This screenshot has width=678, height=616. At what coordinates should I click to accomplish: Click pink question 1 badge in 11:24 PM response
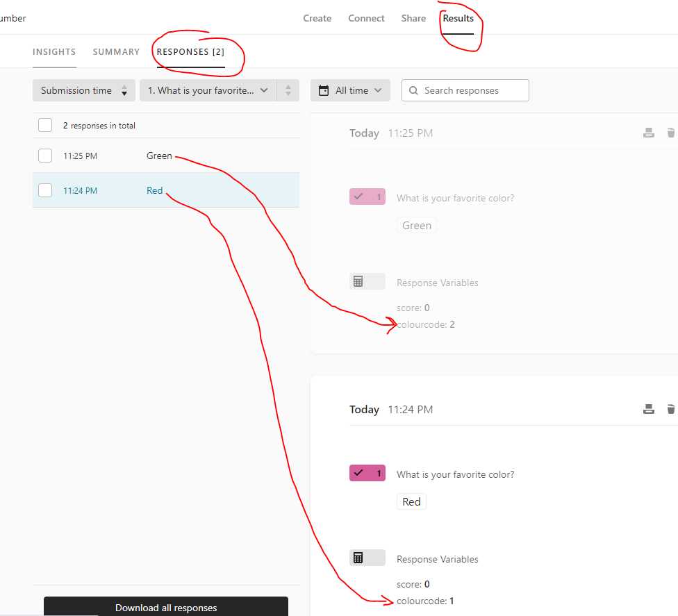tap(367, 473)
